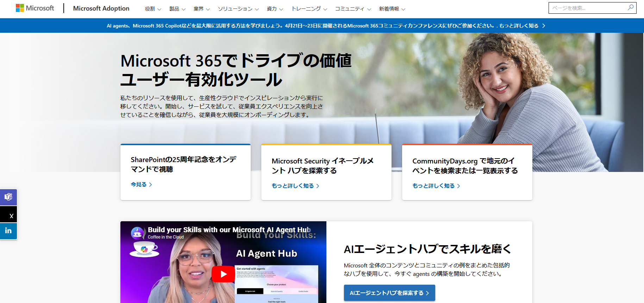
Task: Open the 役割 dropdown menu
Action: pos(153,9)
